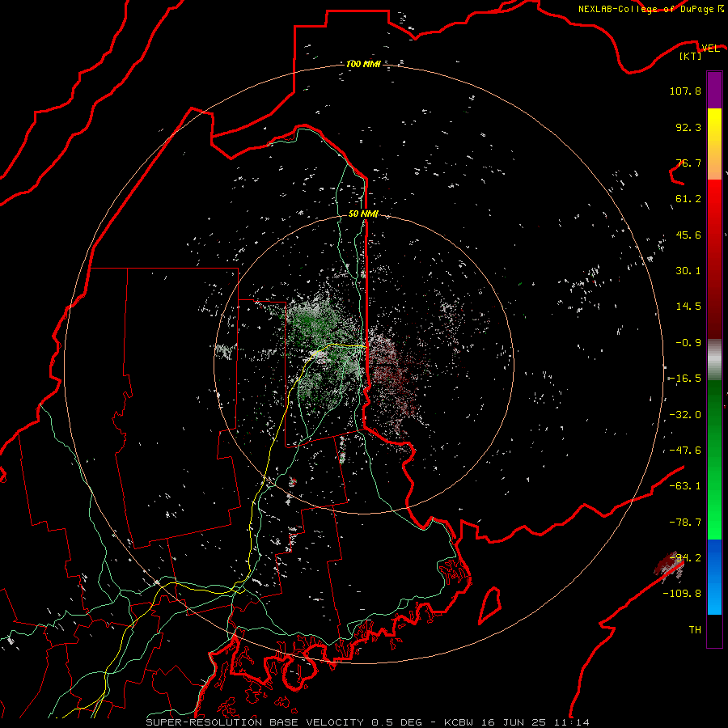Pick the red segment of the velocity scale

[x=714, y=258]
